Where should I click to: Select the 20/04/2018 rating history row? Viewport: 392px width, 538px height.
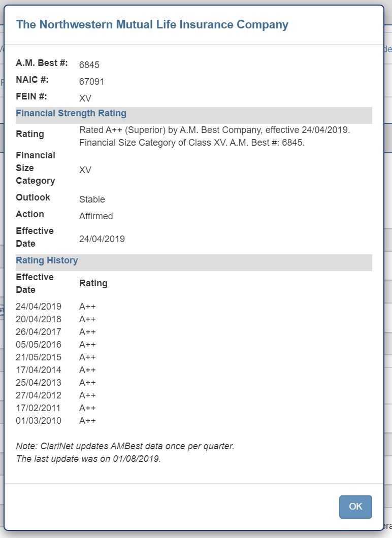click(x=39, y=319)
